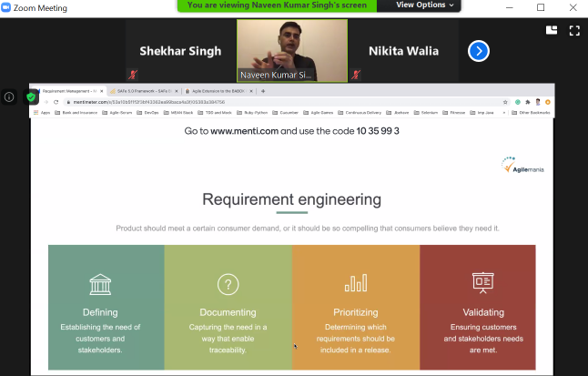Open a new browser tab
588x376 pixels.
point(263,91)
